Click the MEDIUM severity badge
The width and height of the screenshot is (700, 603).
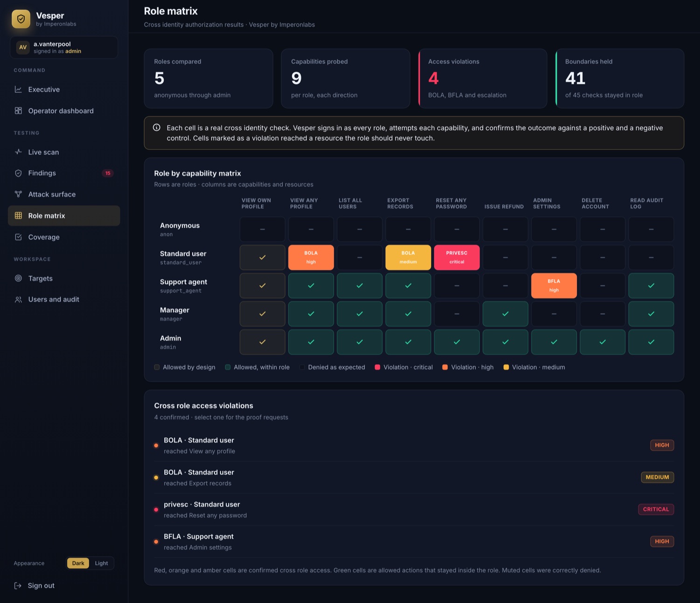coord(657,477)
